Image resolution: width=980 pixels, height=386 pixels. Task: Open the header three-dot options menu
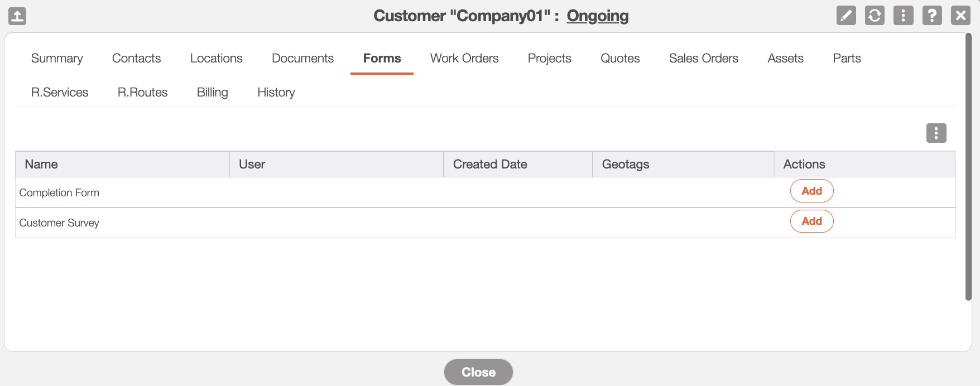pos(903,16)
